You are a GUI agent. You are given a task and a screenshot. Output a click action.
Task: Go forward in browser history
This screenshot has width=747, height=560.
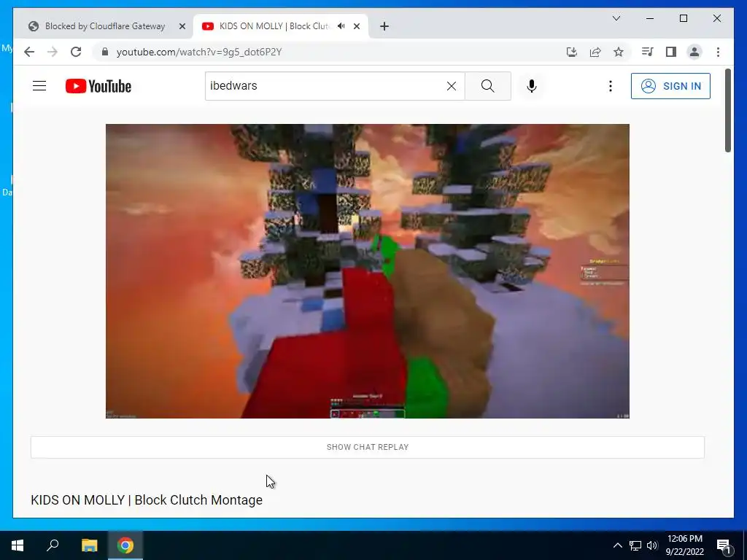point(53,52)
